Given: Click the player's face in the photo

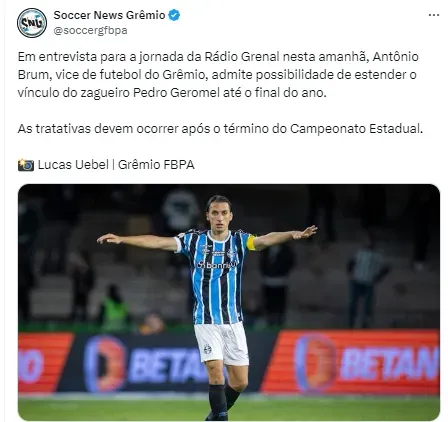Looking at the screenshot, I should (219, 216).
